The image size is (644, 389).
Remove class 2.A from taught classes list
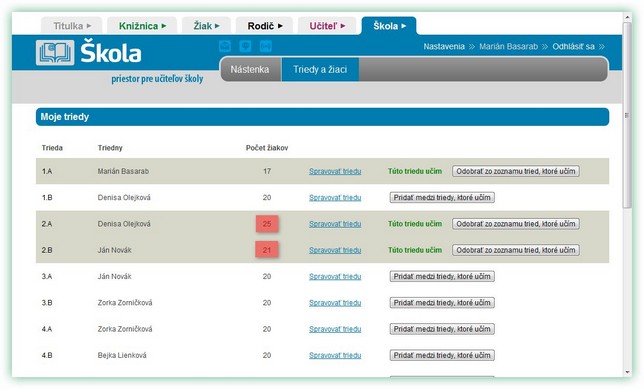tap(516, 224)
